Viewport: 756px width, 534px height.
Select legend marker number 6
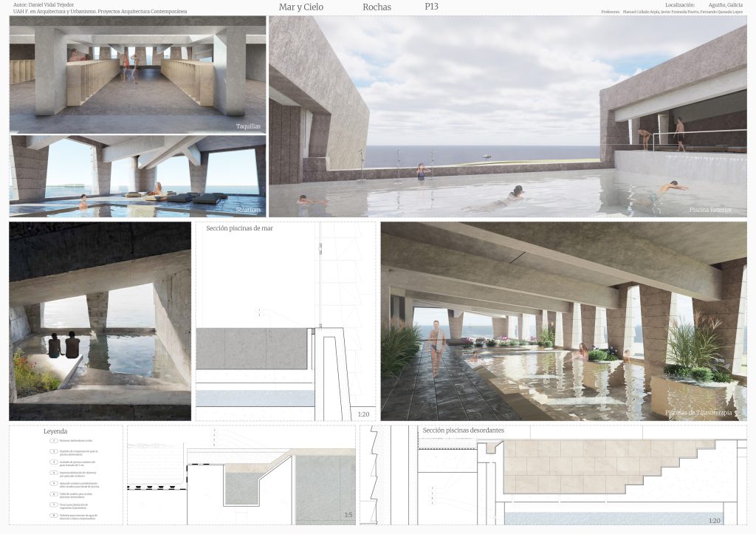(x=53, y=493)
